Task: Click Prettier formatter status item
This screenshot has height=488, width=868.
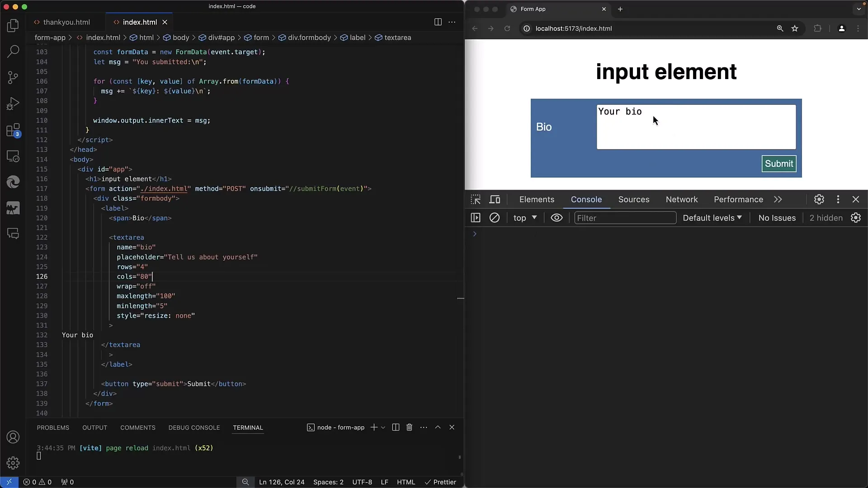Action: [x=440, y=482]
